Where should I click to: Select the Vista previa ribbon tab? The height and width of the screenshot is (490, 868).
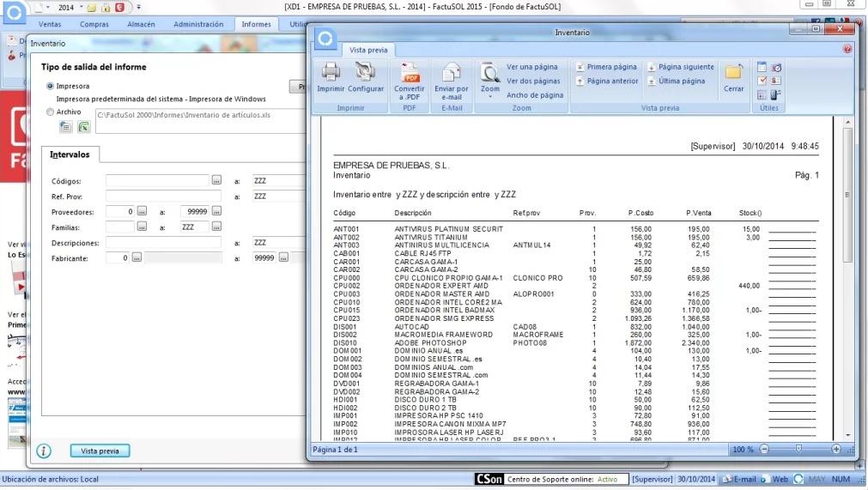[368, 50]
